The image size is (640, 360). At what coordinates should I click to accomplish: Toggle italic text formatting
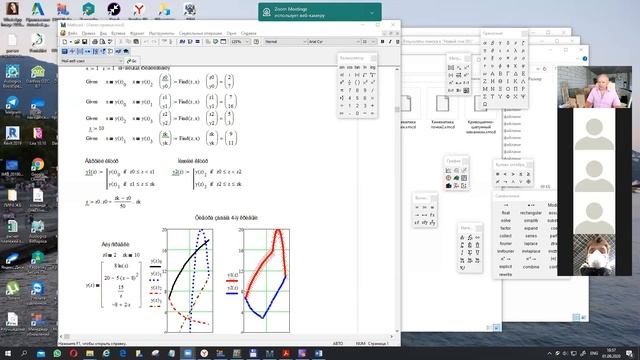[390, 42]
